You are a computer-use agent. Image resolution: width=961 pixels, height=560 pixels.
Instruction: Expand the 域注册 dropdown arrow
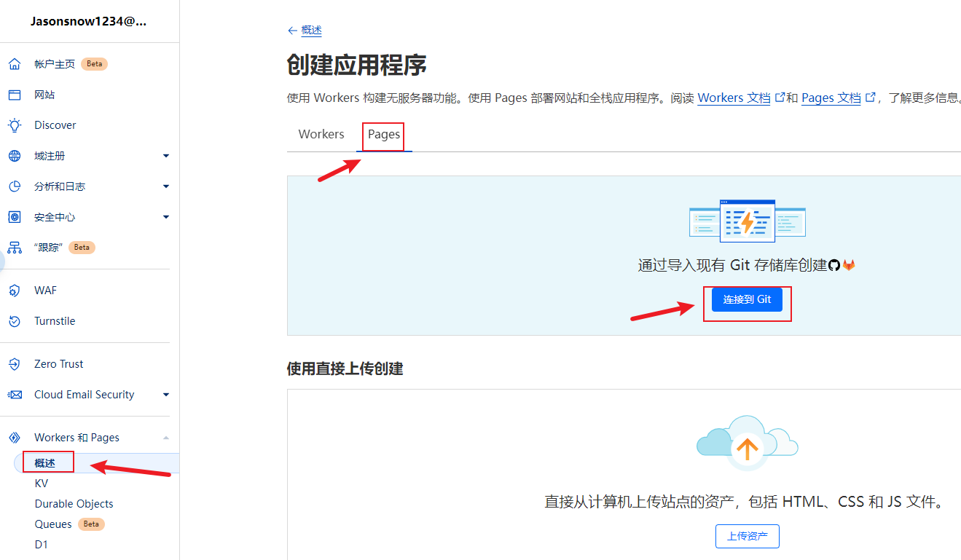[x=166, y=156]
